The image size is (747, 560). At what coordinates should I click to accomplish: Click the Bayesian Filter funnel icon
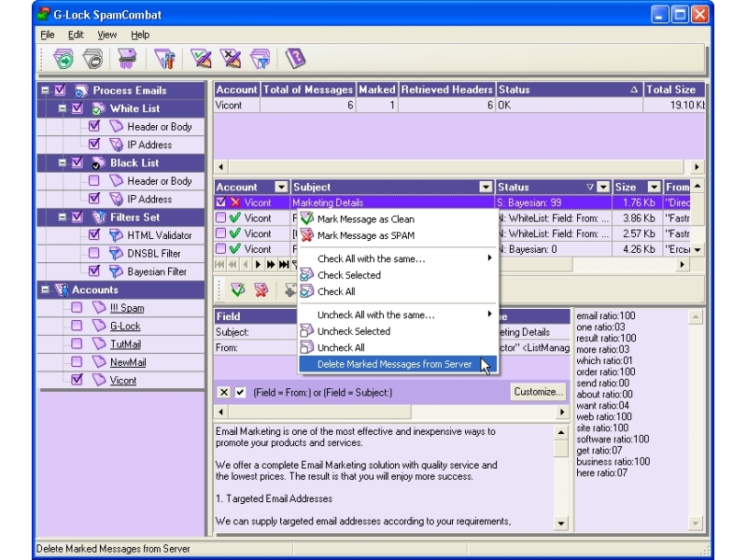pyautogui.click(x=116, y=272)
